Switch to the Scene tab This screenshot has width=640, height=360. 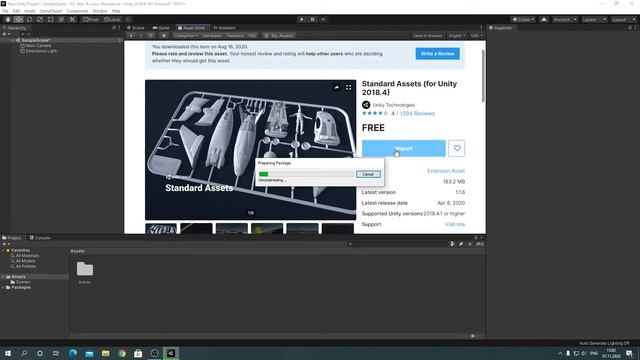[136, 28]
